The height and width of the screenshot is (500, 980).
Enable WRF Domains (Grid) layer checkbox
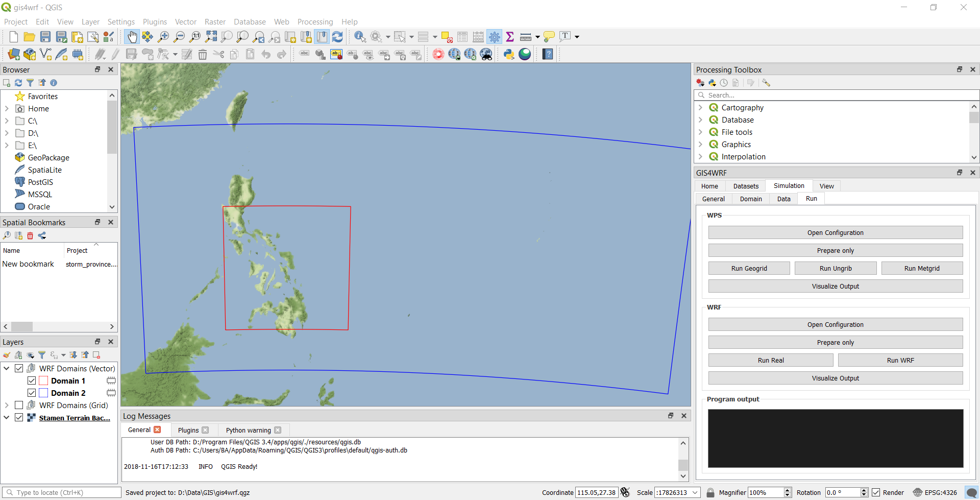[19, 406]
